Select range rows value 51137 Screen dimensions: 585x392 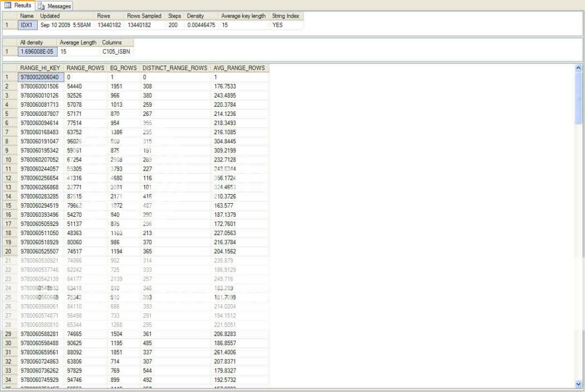pyautogui.click(x=86, y=224)
